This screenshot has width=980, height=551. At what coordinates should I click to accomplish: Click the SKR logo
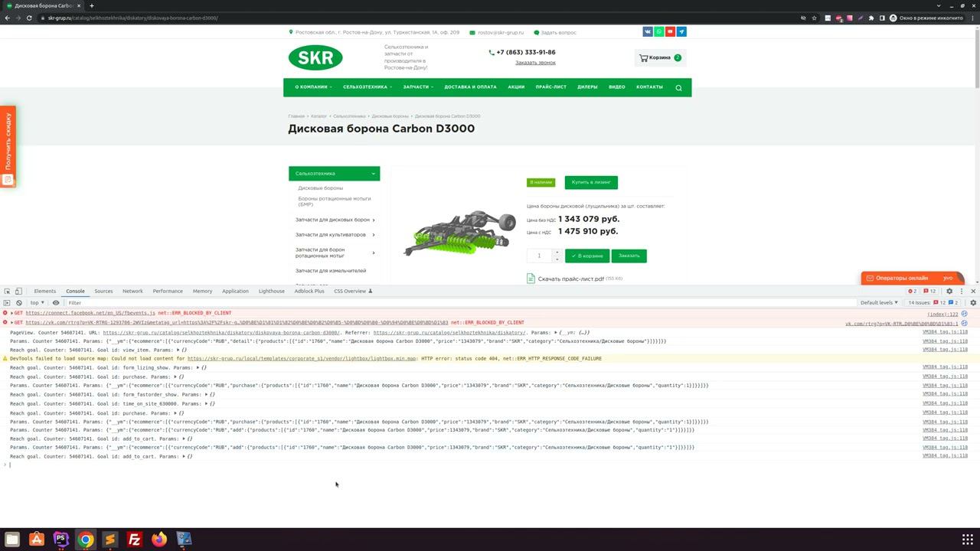(x=315, y=57)
